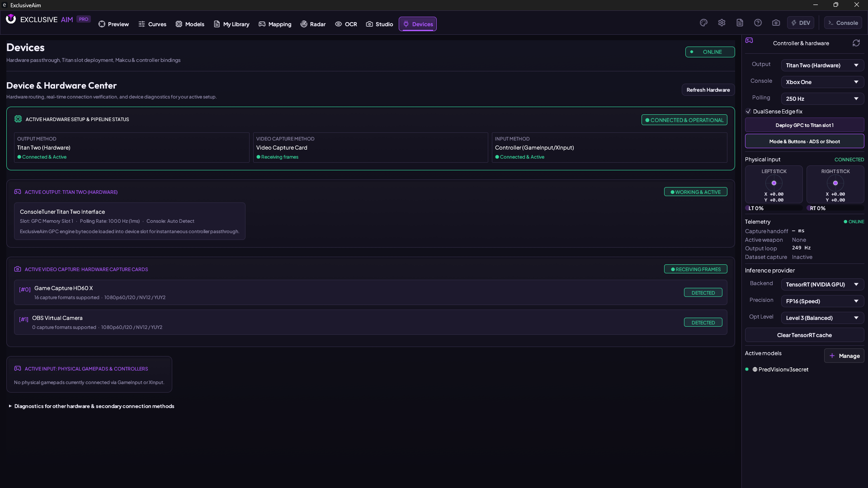
Task: Click Clear TensorRT cache button
Action: (x=804, y=335)
